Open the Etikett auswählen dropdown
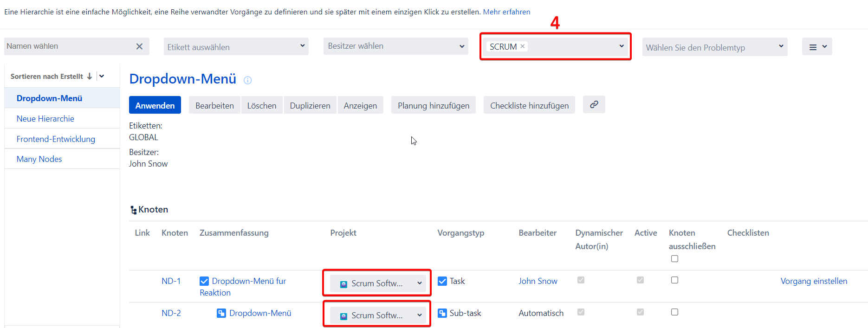 pos(236,47)
